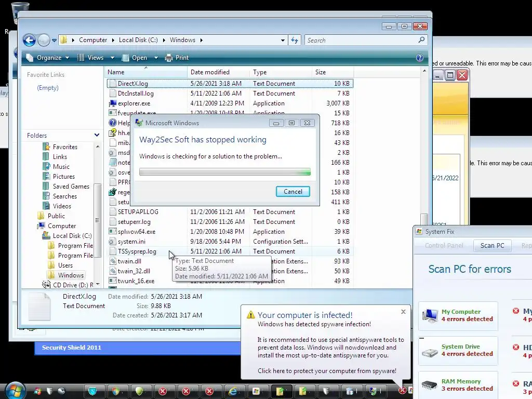Go back with Explorer's Back arrow
This screenshot has height=399, width=532.
tap(29, 41)
